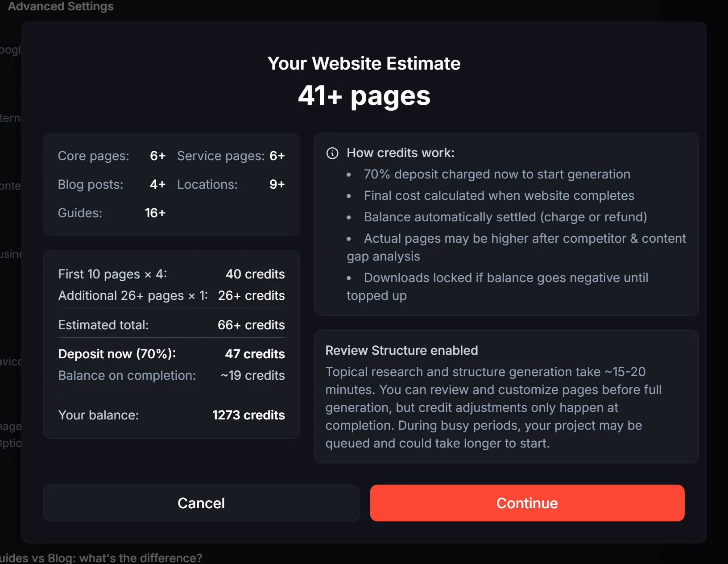728x564 pixels.
Task: Click the 'Additional 26+ pages × 1:' label
Action: coord(133,295)
